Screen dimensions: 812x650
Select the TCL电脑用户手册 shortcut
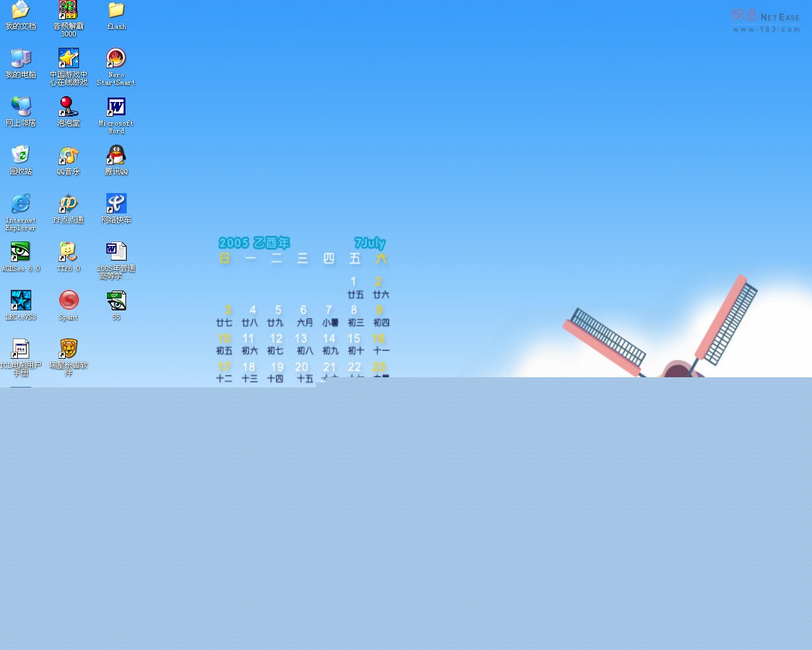[20, 349]
